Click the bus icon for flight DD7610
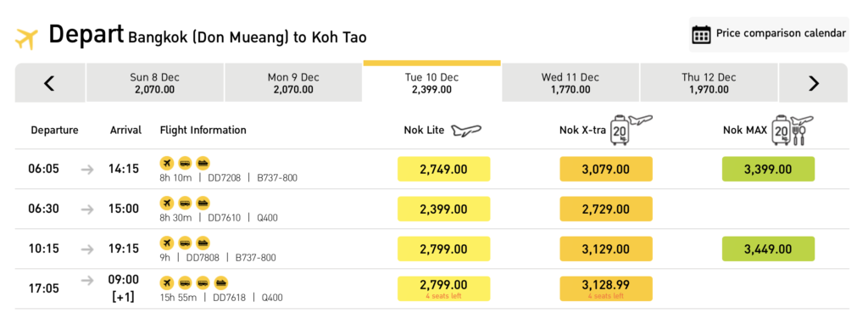 [x=185, y=203]
